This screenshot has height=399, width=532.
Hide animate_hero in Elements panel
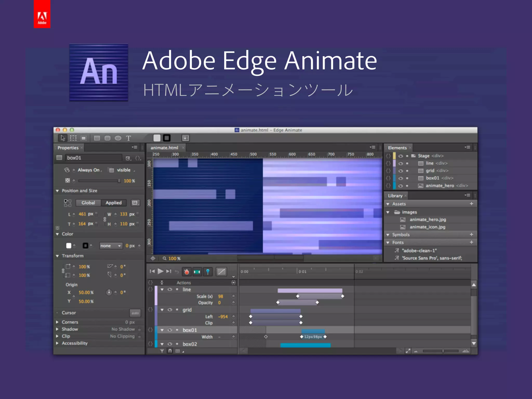click(x=401, y=186)
